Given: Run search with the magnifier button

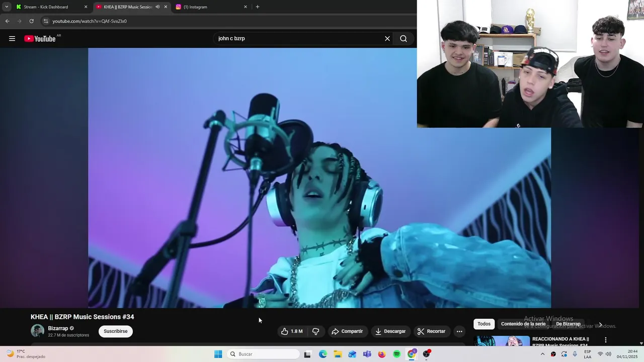Looking at the screenshot, I should click(x=404, y=39).
